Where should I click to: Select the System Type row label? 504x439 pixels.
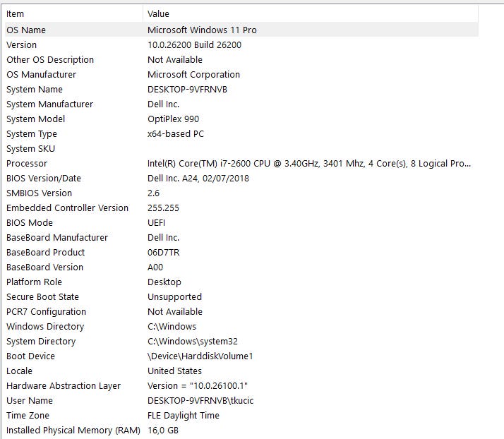click(x=32, y=133)
